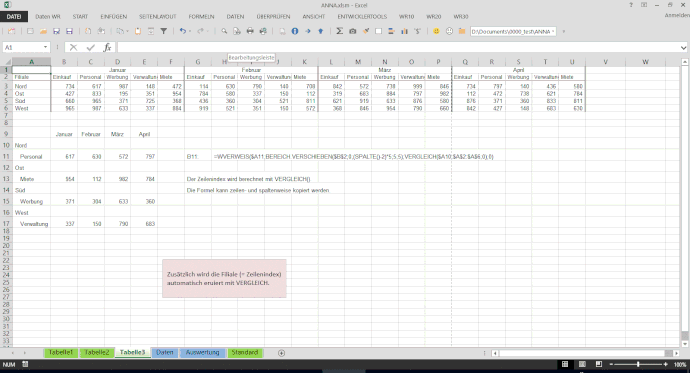Image resolution: width=690 pixels, height=373 pixels.
Task: Switch to Page Break Preview in status bar
Action: (x=598, y=364)
